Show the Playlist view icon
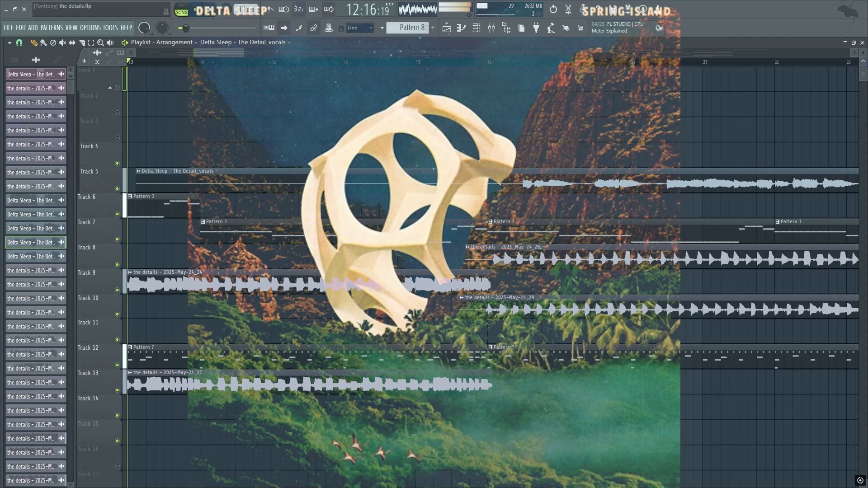Viewport: 868px width, 488px height. pyautogui.click(x=446, y=28)
